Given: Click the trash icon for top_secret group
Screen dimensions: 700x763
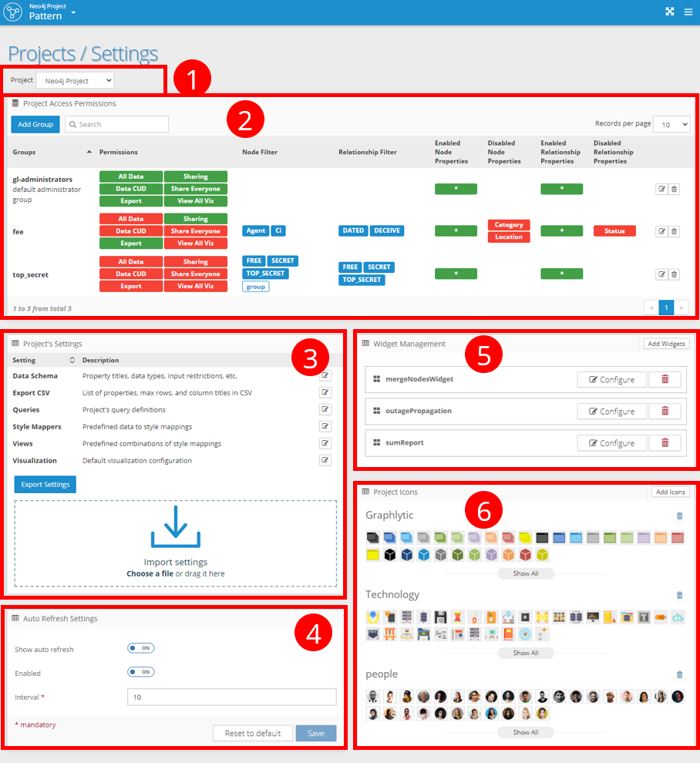Looking at the screenshot, I should [674, 274].
